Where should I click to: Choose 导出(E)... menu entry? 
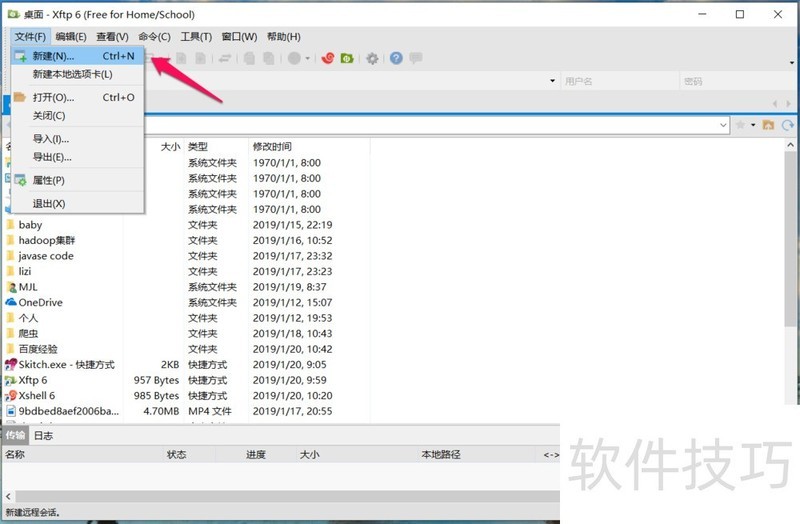(x=77, y=157)
